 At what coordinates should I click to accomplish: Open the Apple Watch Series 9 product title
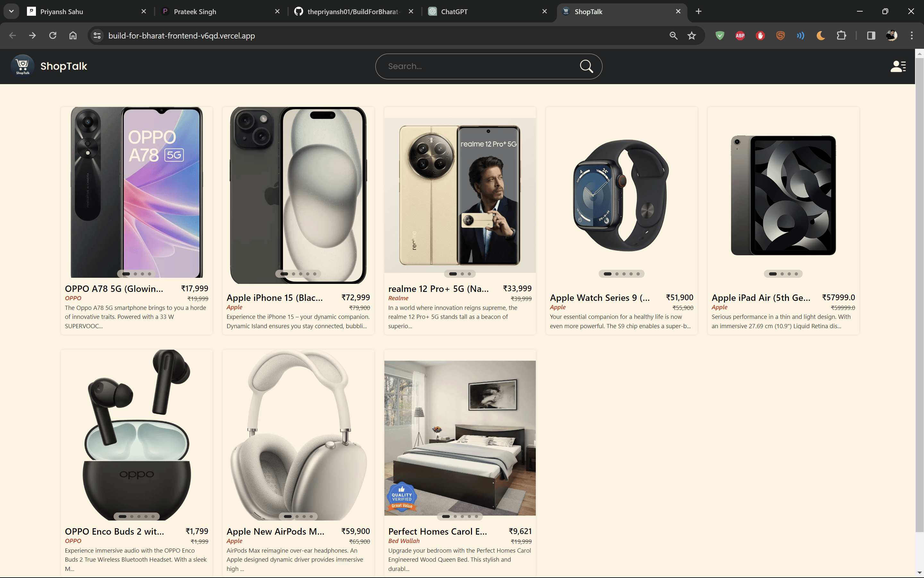[599, 298]
